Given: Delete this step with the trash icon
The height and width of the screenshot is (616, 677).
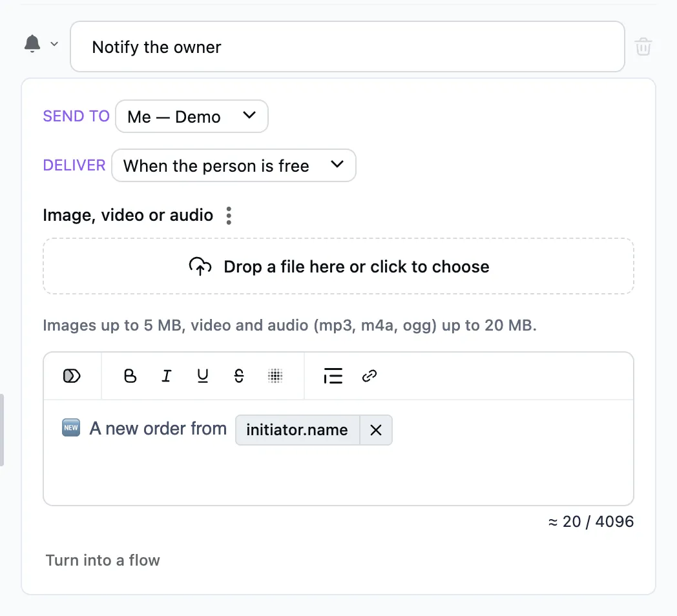Looking at the screenshot, I should click(x=643, y=46).
